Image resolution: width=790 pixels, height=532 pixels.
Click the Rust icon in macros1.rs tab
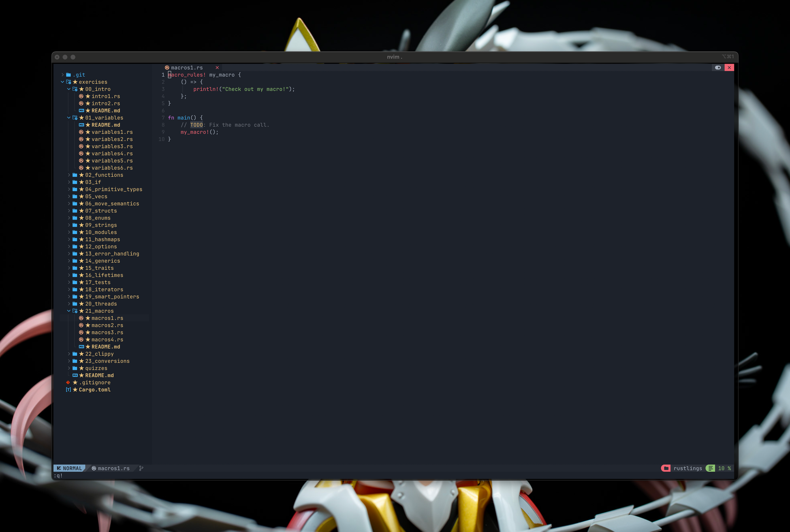[x=167, y=68]
